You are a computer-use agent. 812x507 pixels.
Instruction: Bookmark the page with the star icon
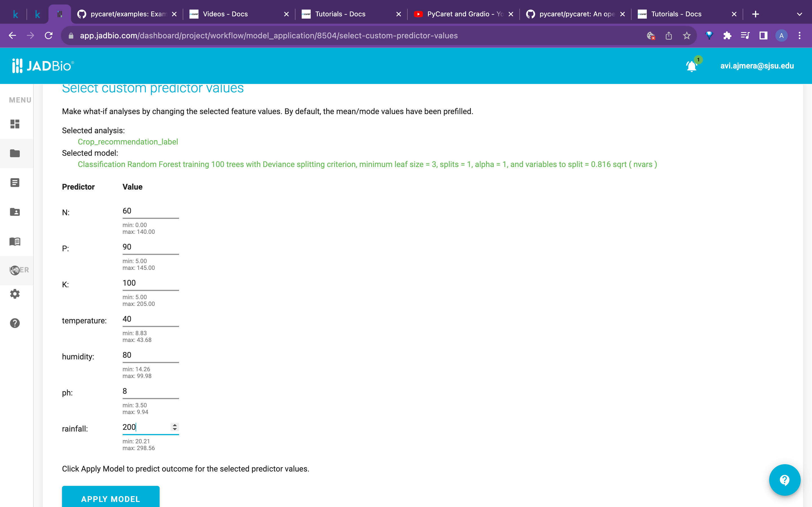click(x=687, y=35)
